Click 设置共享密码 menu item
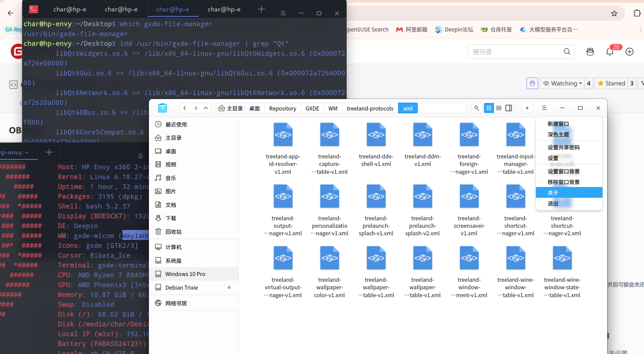644x354 pixels. [x=569, y=147]
